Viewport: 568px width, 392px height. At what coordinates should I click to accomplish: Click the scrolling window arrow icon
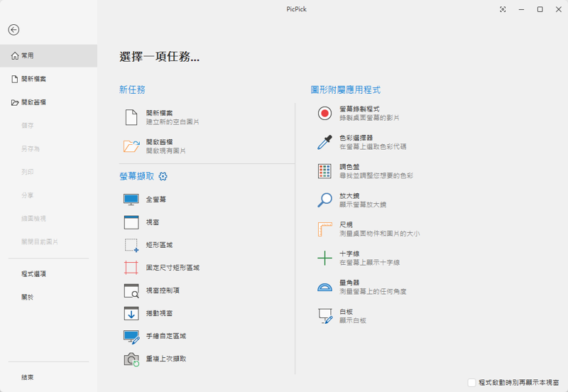click(131, 313)
